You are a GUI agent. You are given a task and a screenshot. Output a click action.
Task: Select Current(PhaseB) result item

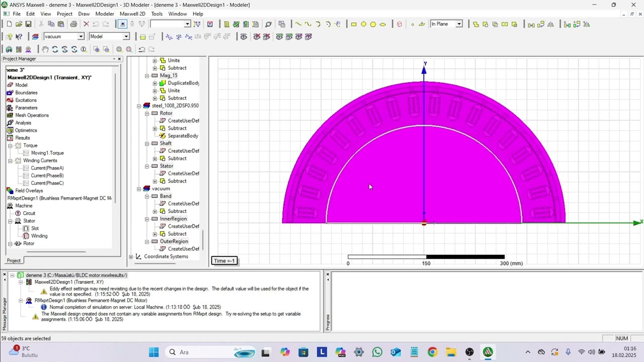pyautogui.click(x=47, y=175)
